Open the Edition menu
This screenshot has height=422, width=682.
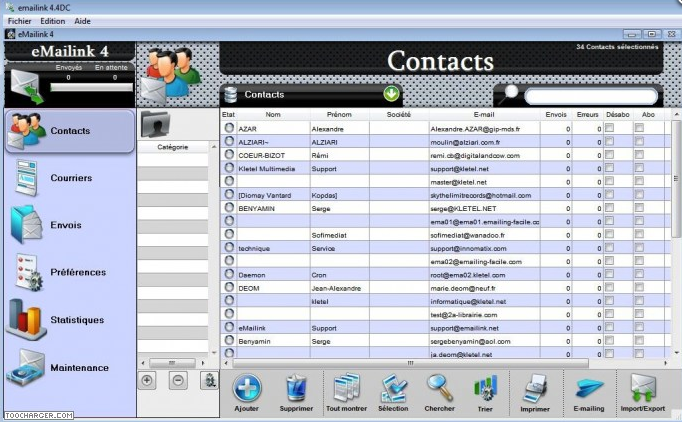pyautogui.click(x=53, y=21)
